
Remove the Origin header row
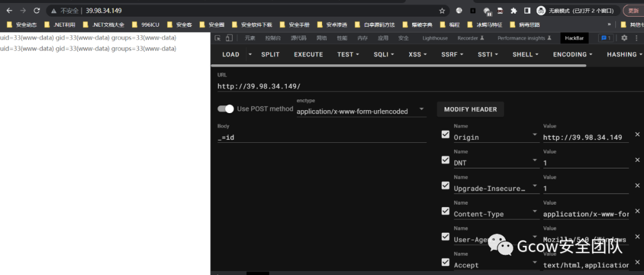[637, 135]
